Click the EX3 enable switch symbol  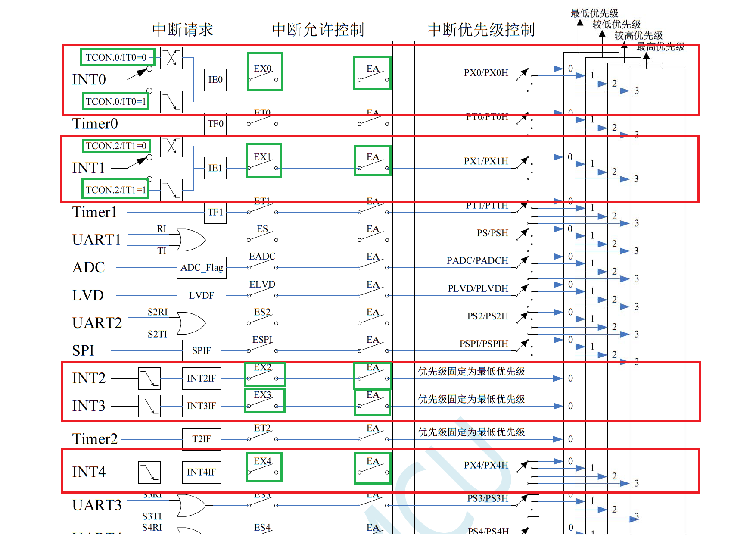tap(263, 403)
